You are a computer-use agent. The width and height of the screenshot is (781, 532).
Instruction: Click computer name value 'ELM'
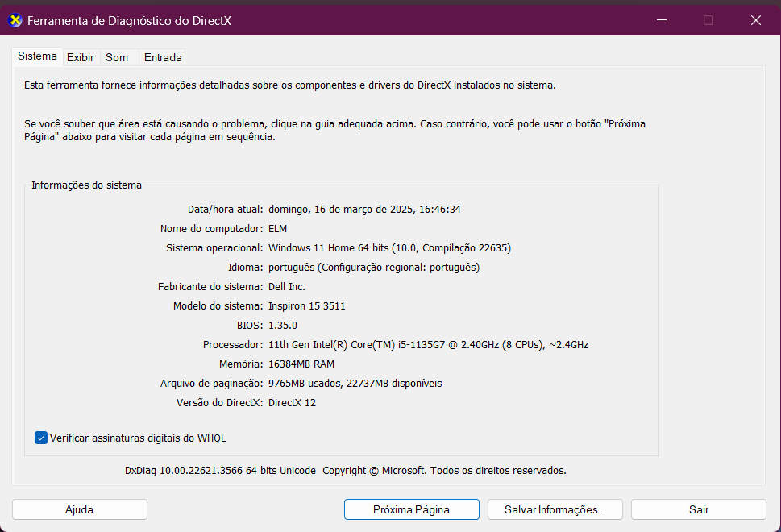pos(277,229)
